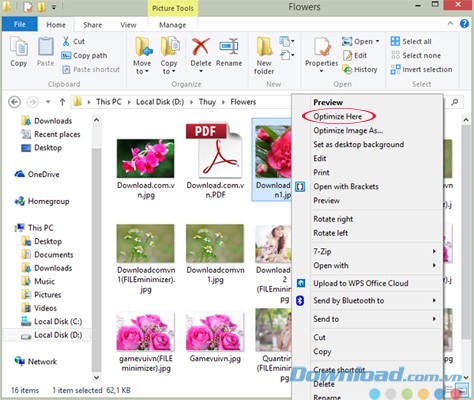Screen dimensions: 474x400
Task: Switch to the View ribbon tab
Action: [128, 25]
